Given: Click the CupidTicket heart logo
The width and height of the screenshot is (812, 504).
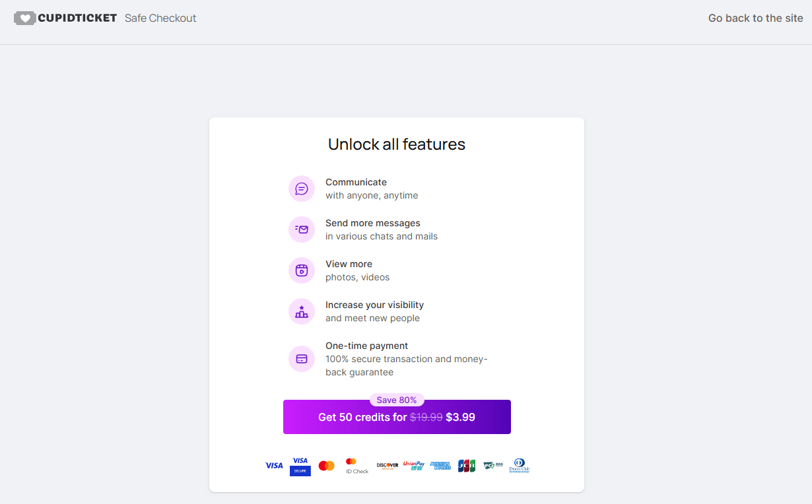Looking at the screenshot, I should click(x=25, y=18).
